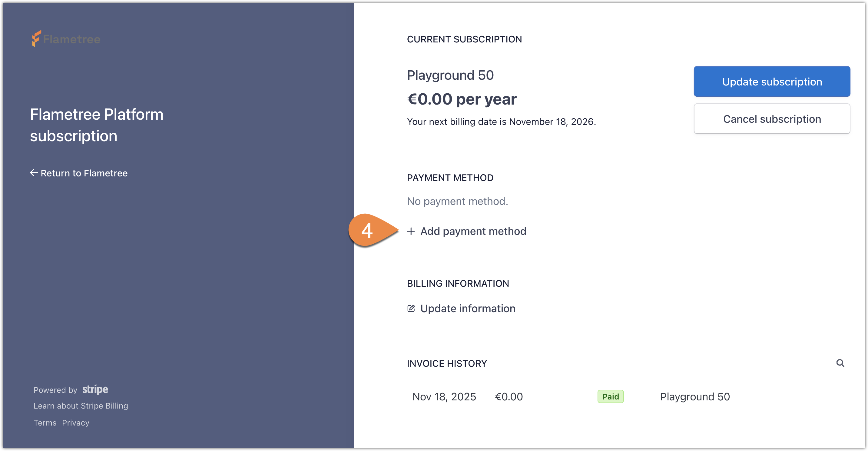
Task: Click the plus icon before Add payment method
Action: [411, 231]
